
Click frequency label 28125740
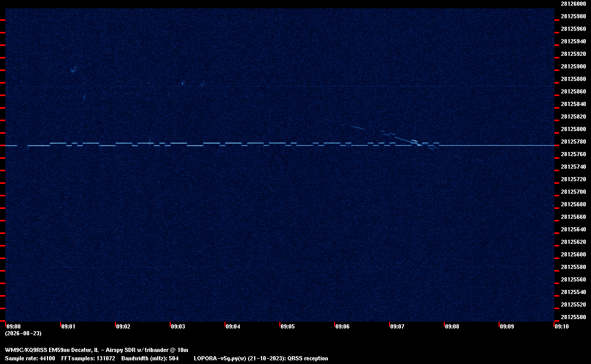[573, 167]
